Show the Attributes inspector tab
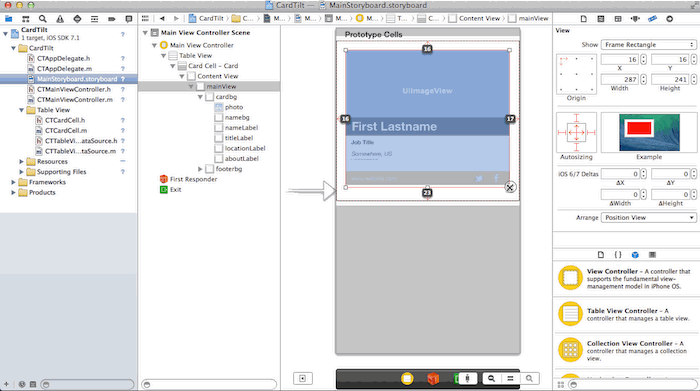The image size is (700, 391). tap(635, 19)
